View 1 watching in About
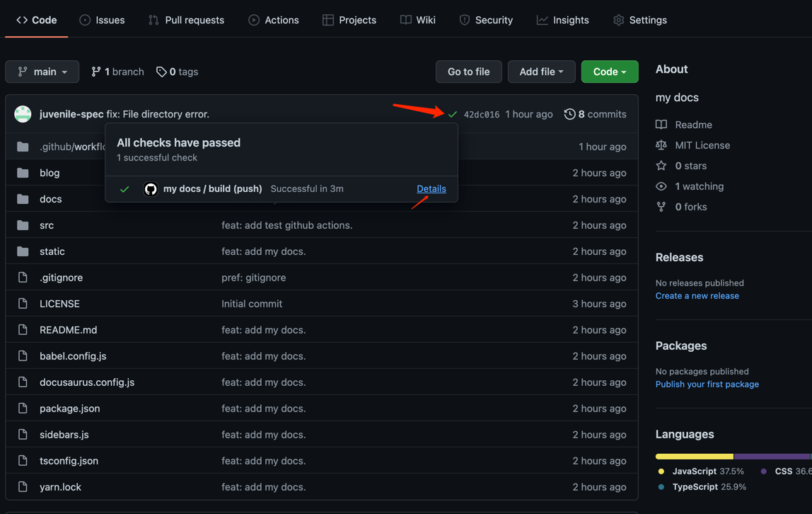The image size is (812, 514). coord(690,186)
